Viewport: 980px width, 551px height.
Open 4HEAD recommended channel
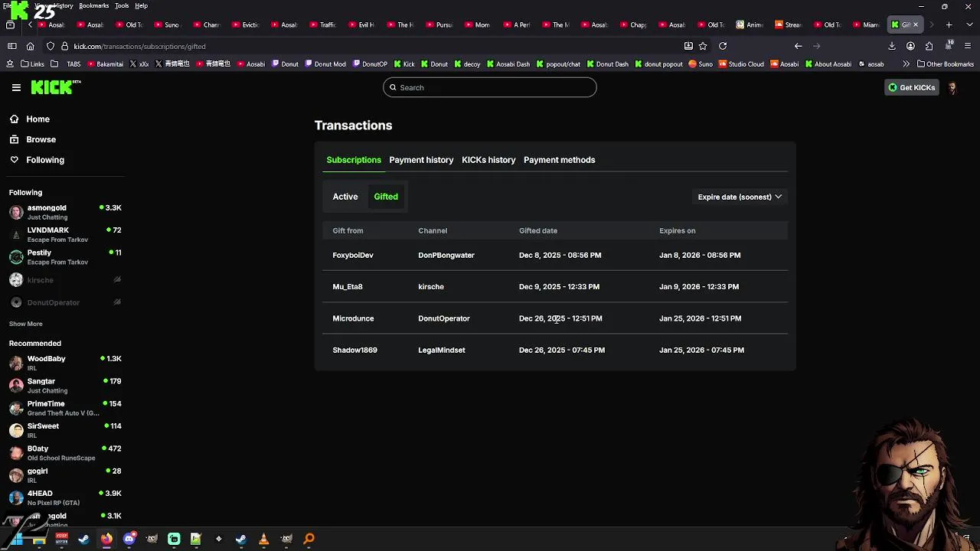point(65,497)
